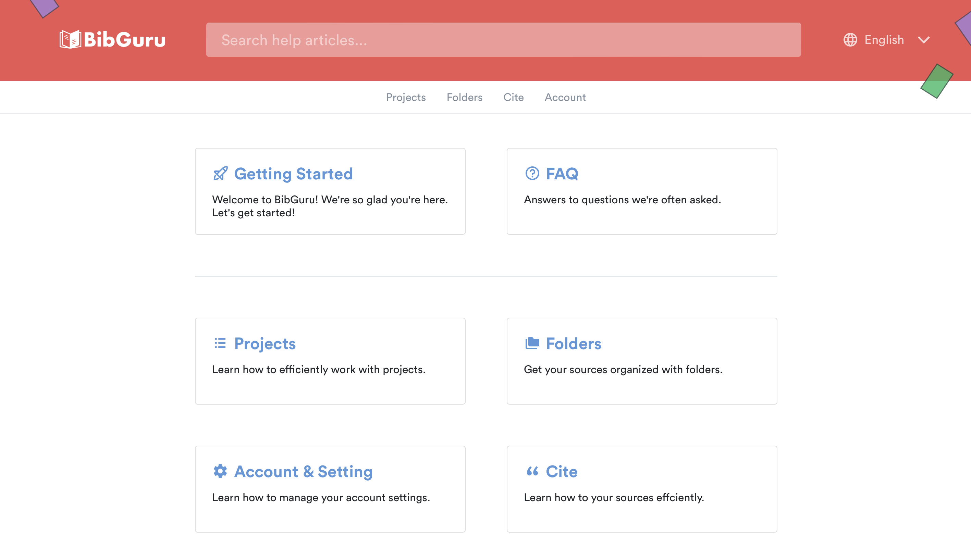Click the Account menu item
971x560 pixels.
pyautogui.click(x=565, y=97)
